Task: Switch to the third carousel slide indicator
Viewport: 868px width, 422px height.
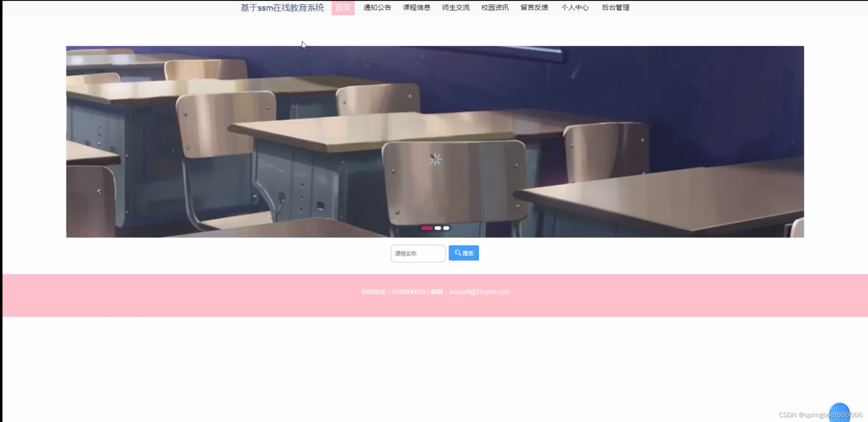Action: [446, 228]
